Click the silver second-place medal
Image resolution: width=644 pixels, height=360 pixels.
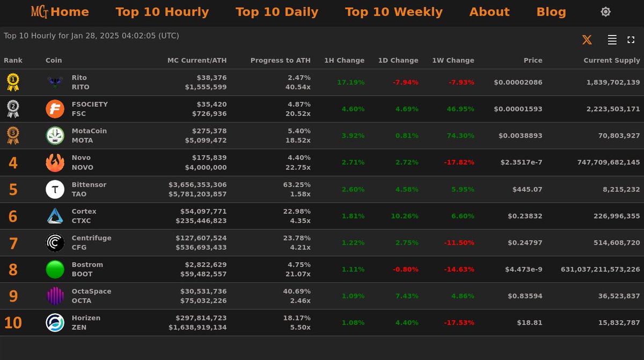point(13,109)
